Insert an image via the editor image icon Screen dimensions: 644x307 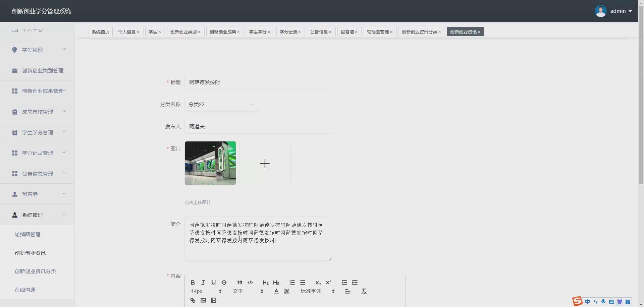pyautogui.click(x=203, y=300)
